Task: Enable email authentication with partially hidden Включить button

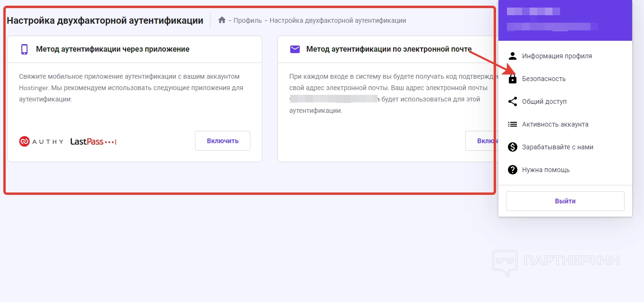Action: click(x=481, y=141)
